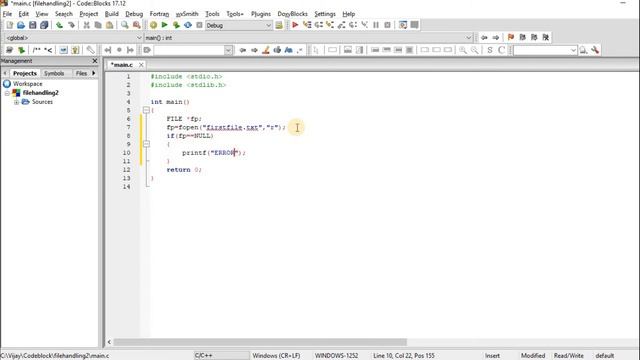Toggle bookmark with flag icon
This screenshot has height=360, width=640.
coord(511,38)
